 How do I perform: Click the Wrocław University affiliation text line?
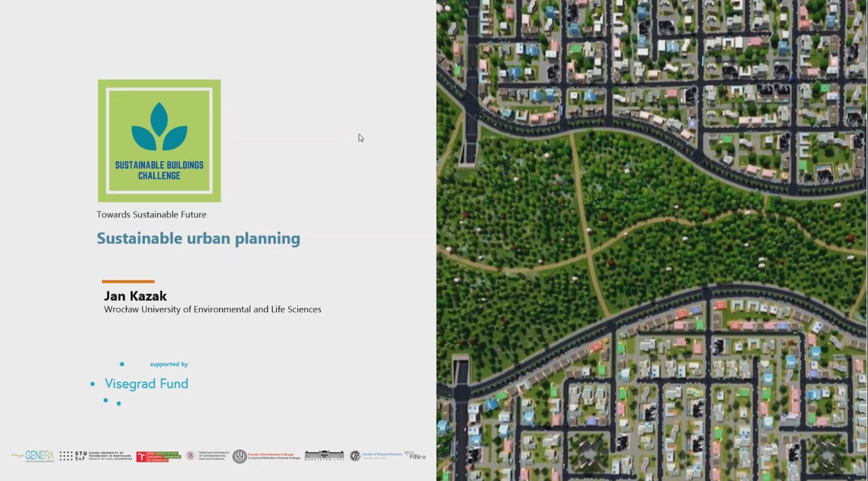coord(213,309)
